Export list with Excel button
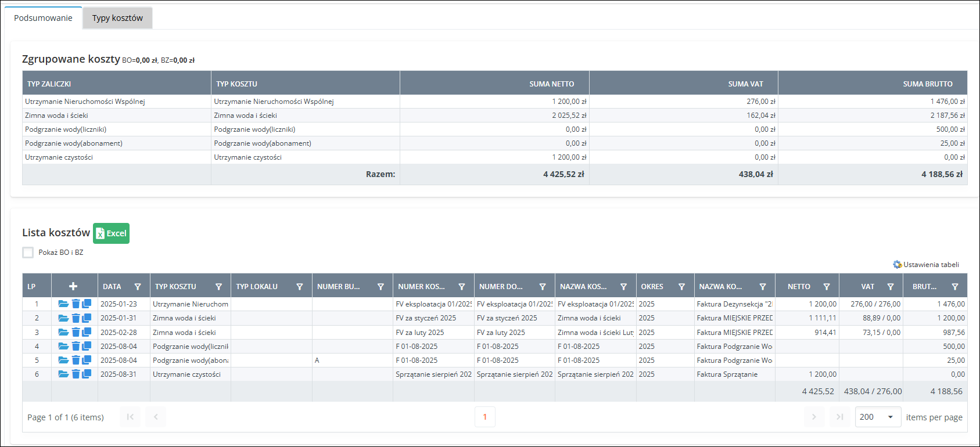 tap(111, 233)
